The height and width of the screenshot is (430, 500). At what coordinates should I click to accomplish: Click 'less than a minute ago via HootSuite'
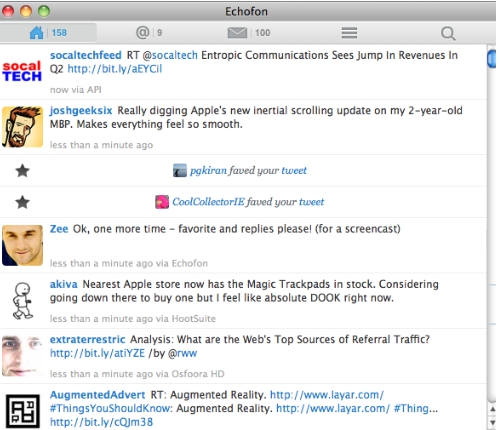(133, 319)
